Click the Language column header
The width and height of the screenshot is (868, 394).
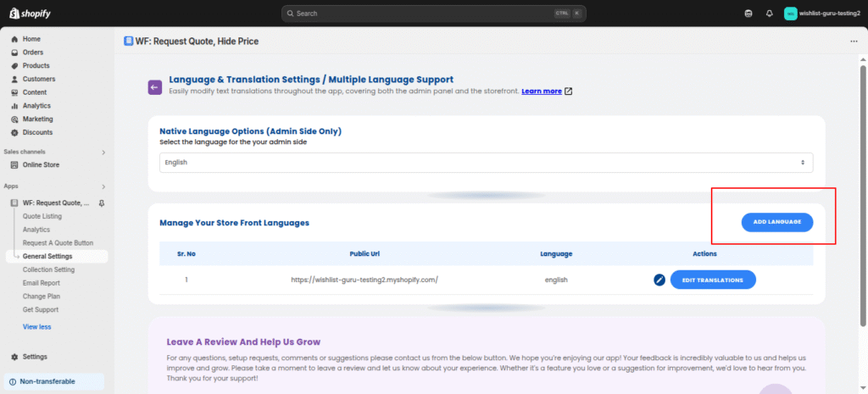tap(556, 254)
